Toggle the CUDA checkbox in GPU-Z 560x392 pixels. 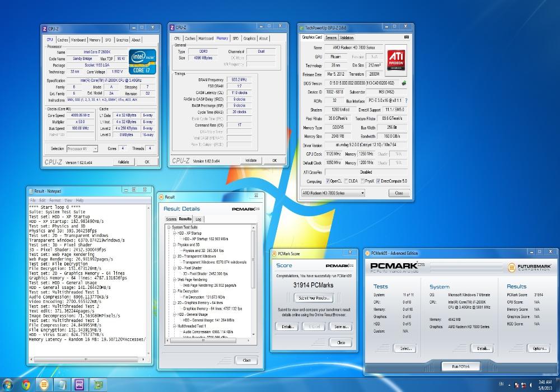point(346,181)
